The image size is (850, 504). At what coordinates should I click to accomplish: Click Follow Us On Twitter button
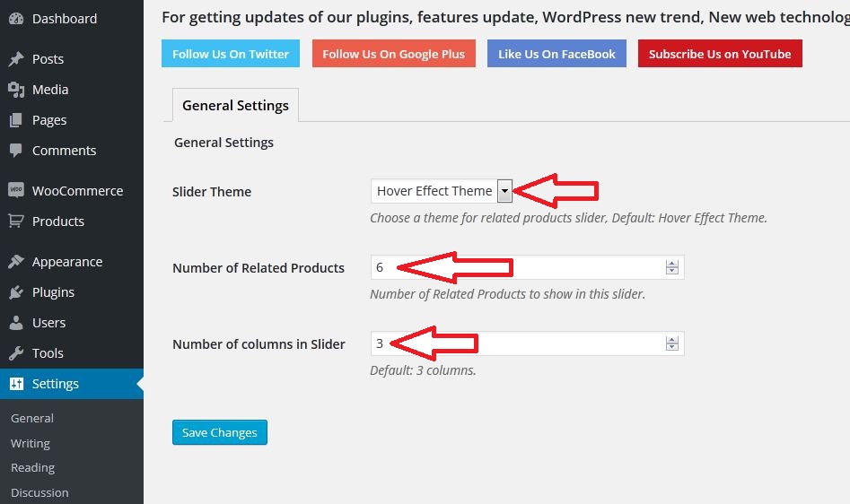pyautogui.click(x=231, y=54)
